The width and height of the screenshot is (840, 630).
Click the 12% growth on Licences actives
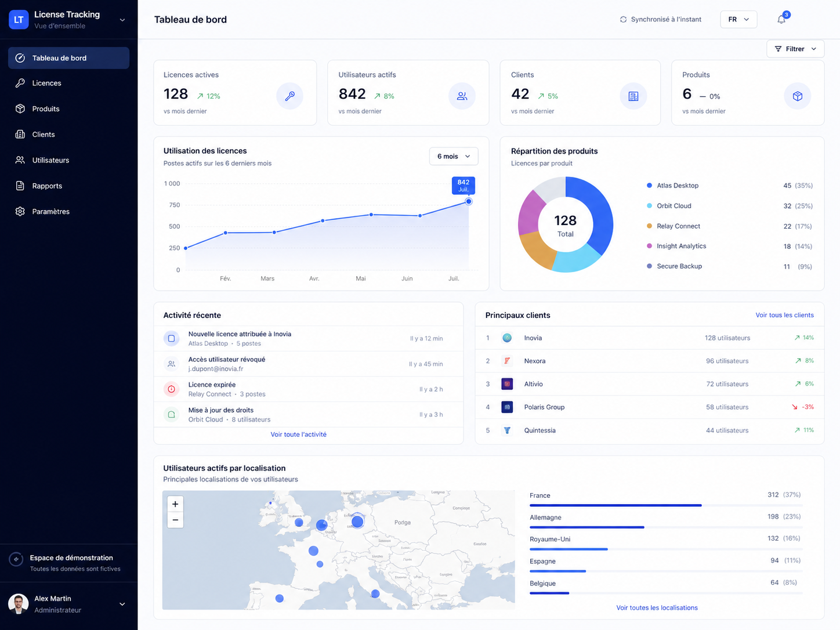click(208, 96)
